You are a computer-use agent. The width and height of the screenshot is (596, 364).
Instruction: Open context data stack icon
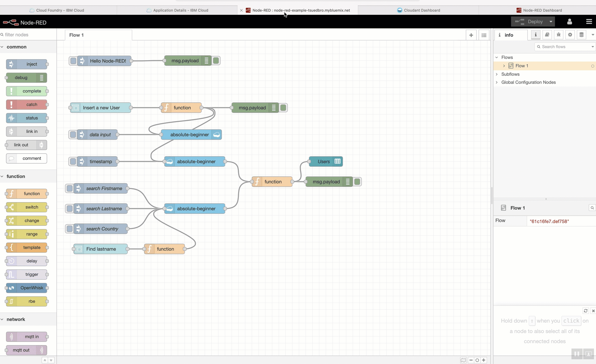click(582, 35)
